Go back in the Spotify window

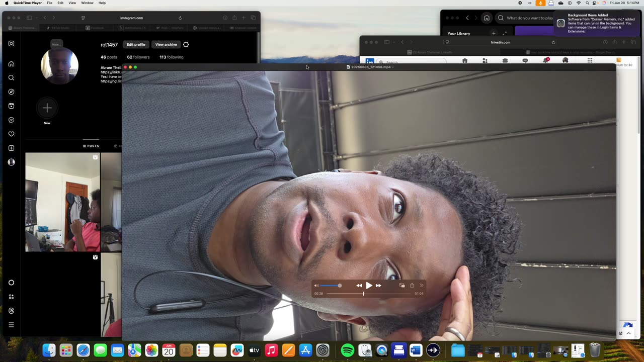pyautogui.click(x=467, y=18)
